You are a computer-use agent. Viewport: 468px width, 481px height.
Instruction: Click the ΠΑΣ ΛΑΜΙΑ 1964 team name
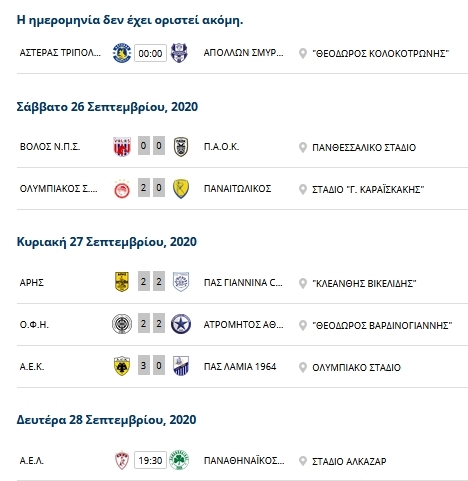point(240,366)
